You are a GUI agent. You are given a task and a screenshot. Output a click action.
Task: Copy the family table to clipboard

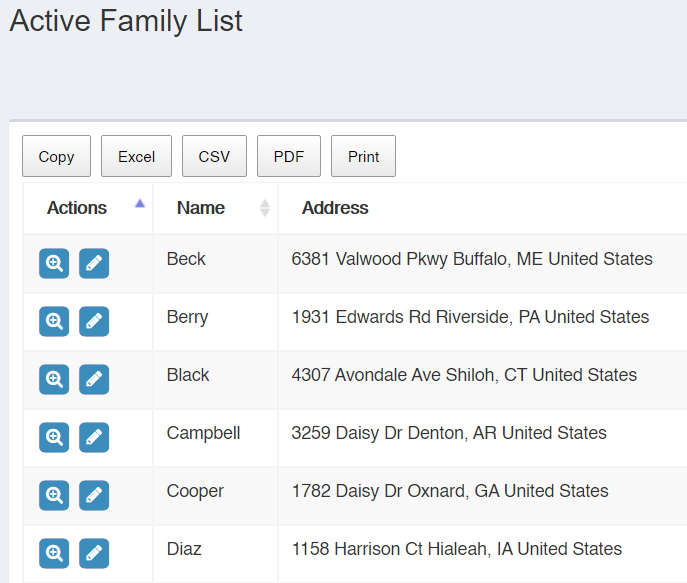[56, 156]
